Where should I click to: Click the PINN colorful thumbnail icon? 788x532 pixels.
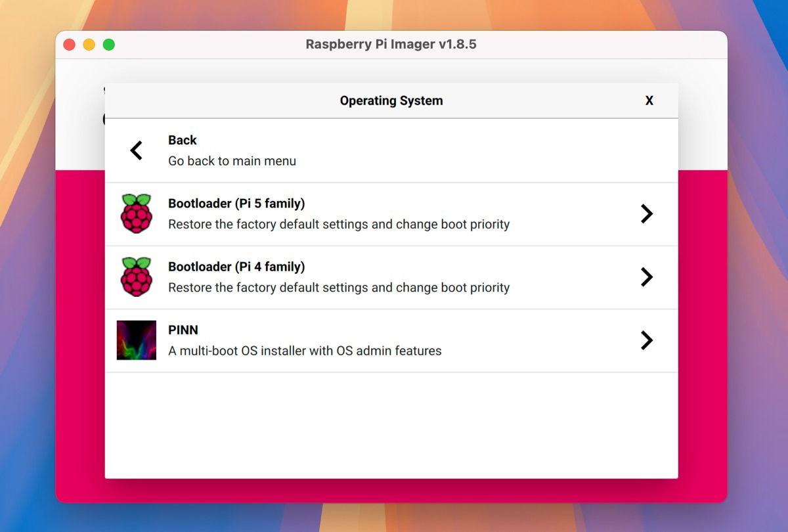tap(137, 340)
